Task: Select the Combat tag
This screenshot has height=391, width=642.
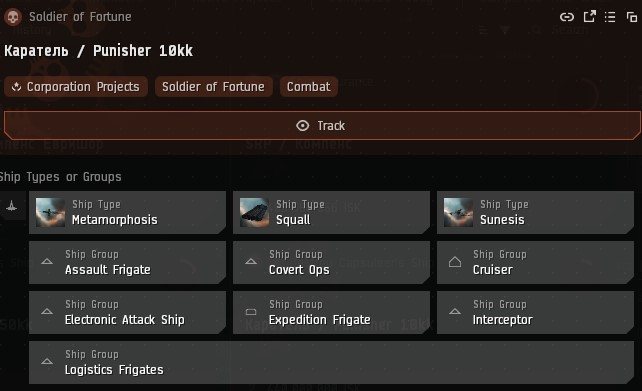Action: pyautogui.click(x=309, y=87)
